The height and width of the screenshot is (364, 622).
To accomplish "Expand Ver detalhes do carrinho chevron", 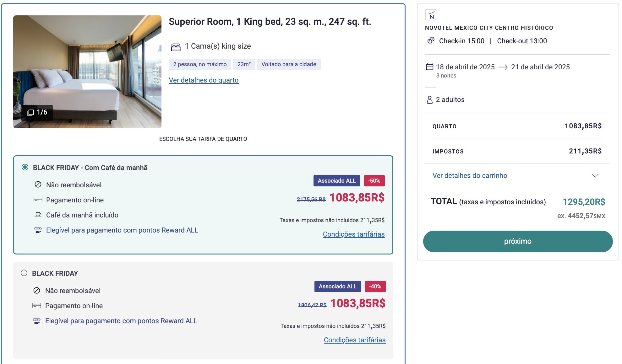I will pos(595,176).
